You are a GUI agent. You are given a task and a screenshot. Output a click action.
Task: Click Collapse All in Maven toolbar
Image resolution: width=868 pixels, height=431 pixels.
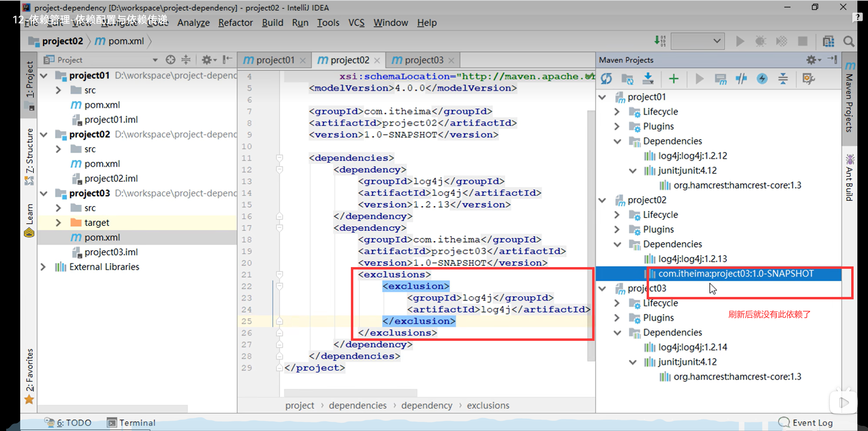783,79
